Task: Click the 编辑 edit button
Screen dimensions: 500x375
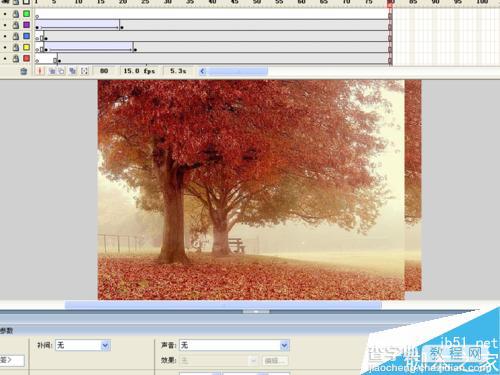Action: 275,360
